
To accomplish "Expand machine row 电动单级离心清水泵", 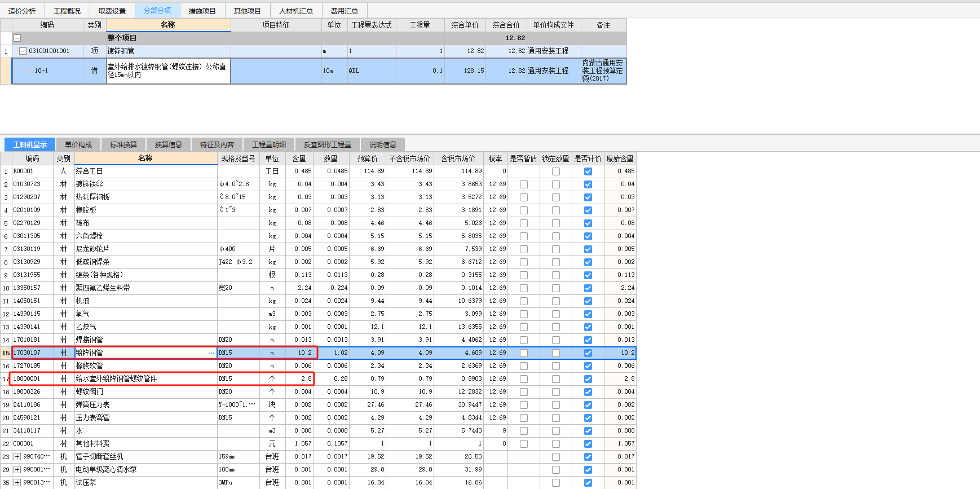I will click(x=17, y=470).
